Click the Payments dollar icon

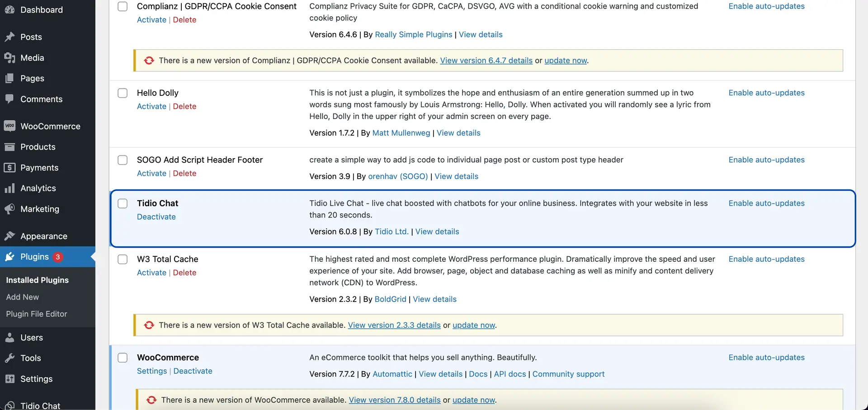tap(9, 168)
